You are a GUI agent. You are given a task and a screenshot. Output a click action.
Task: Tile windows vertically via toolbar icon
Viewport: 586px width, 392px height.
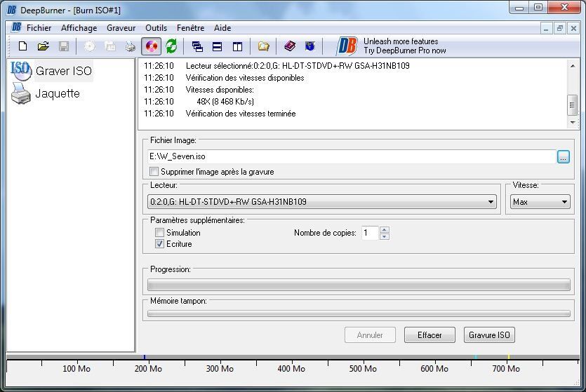(x=237, y=46)
